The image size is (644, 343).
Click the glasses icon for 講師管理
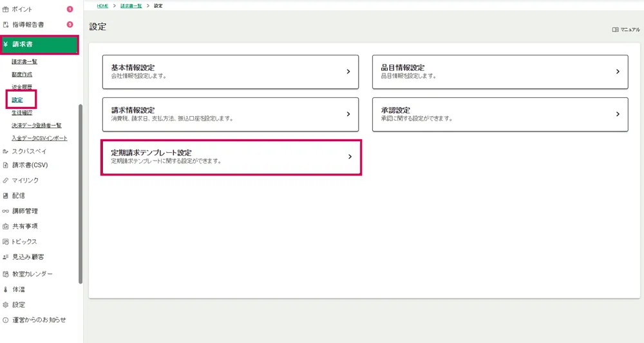coord(6,211)
